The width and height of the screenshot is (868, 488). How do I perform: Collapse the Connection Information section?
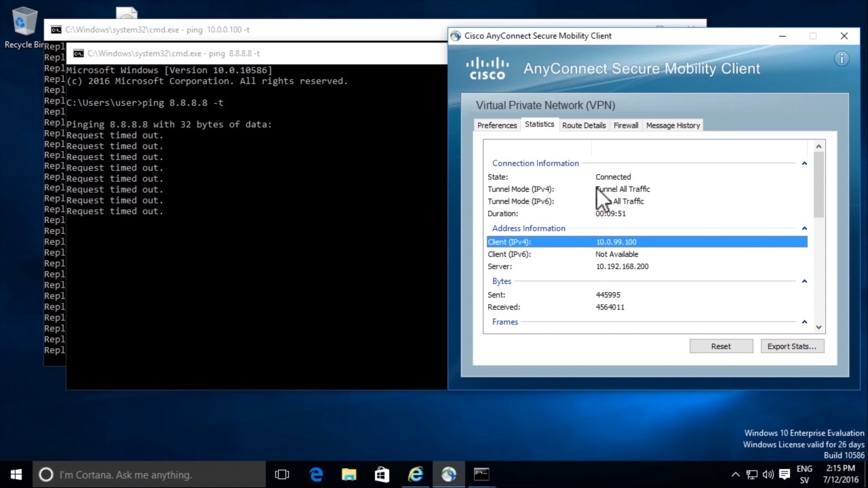(804, 163)
